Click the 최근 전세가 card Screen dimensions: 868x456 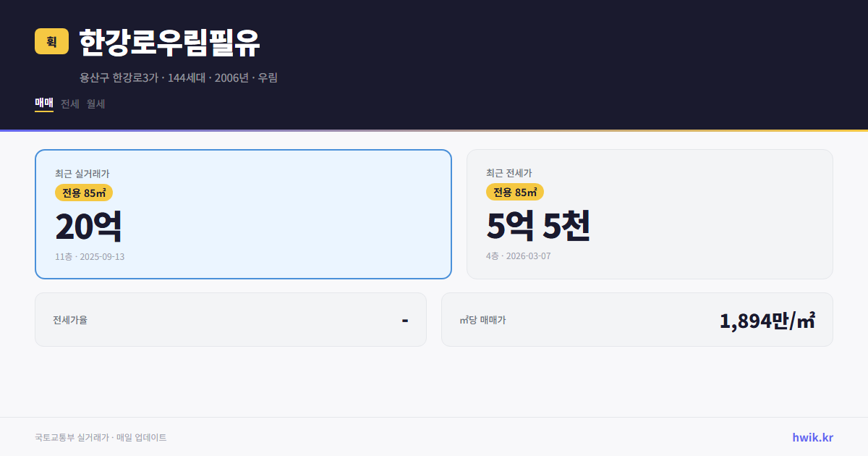[650, 214]
